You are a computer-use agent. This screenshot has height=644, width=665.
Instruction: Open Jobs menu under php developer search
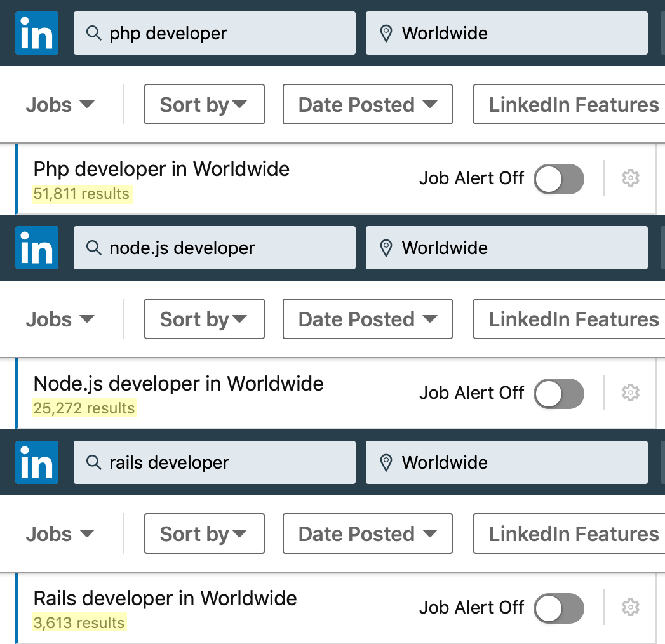[60, 105]
